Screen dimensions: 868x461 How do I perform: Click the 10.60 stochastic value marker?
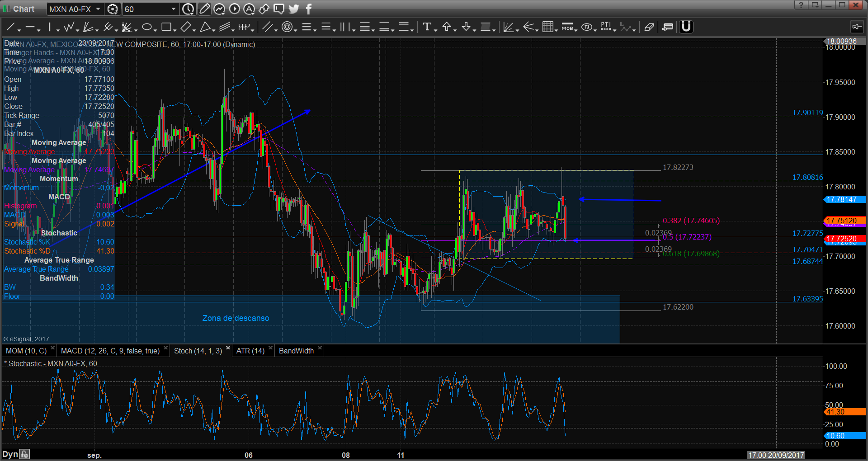845,436
